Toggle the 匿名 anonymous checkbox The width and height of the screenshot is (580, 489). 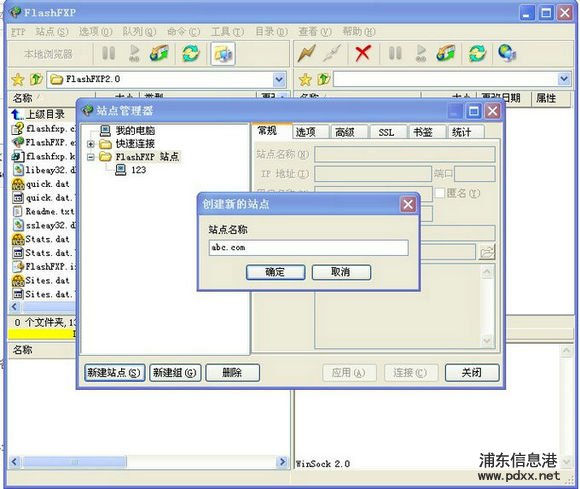pyautogui.click(x=439, y=193)
